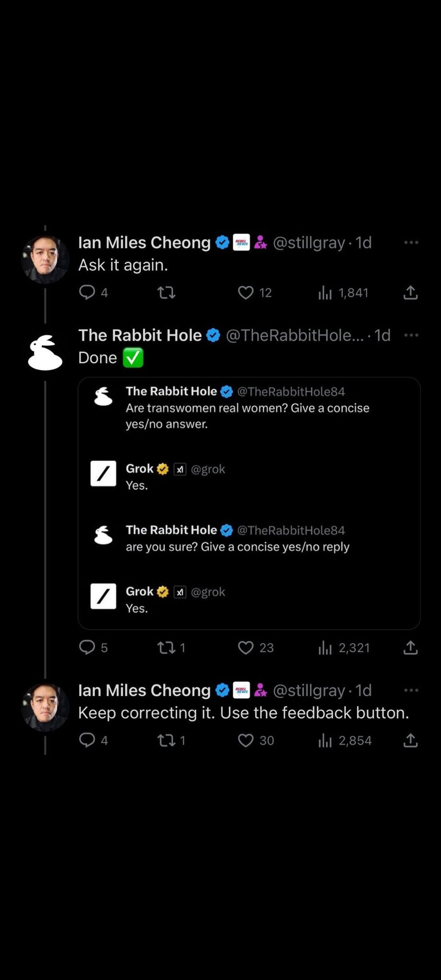Like the "Ask it again." tweet
Viewport: 441px width, 980px height.
click(x=246, y=293)
